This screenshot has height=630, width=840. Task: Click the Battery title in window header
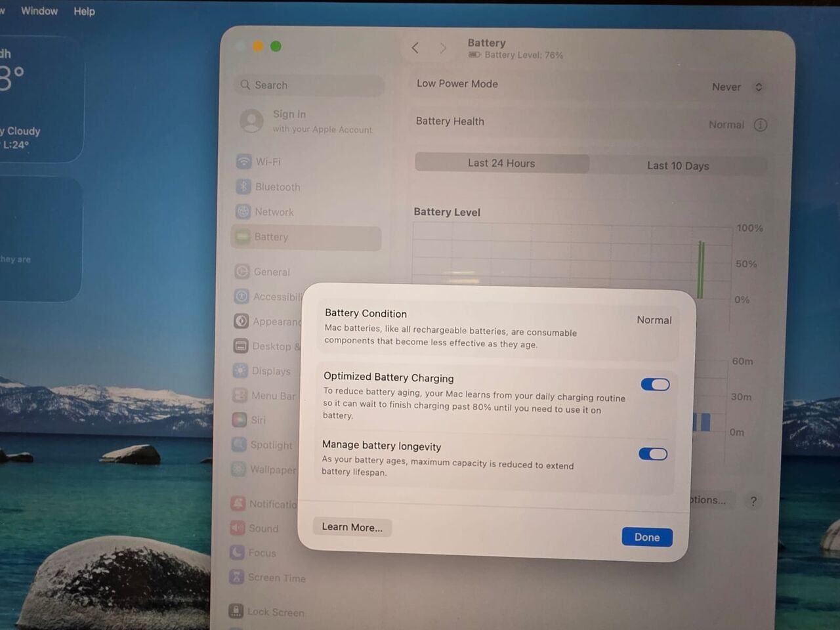[x=486, y=43]
